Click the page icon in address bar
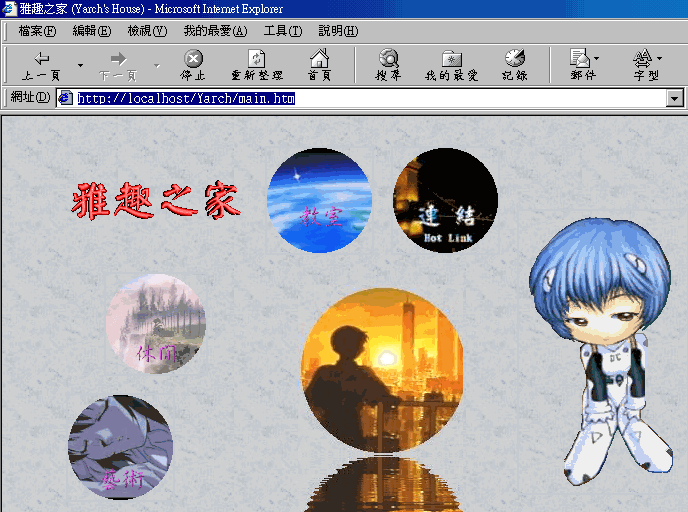Image resolution: width=688 pixels, height=512 pixels. point(65,98)
